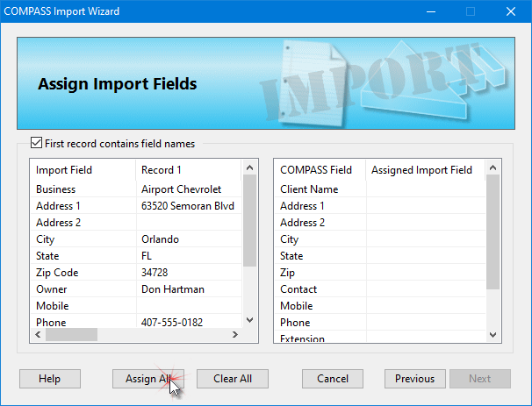Select Phone in the Import Field list
Image resolution: width=532 pixels, height=406 pixels.
tap(51, 323)
